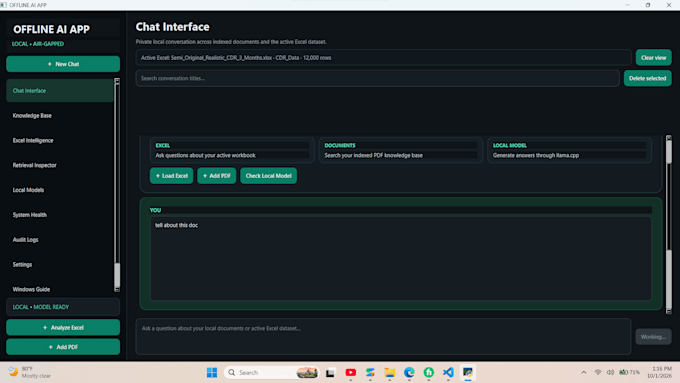
Task: Open Wi-Fi network settings in tray
Action: pos(598,372)
